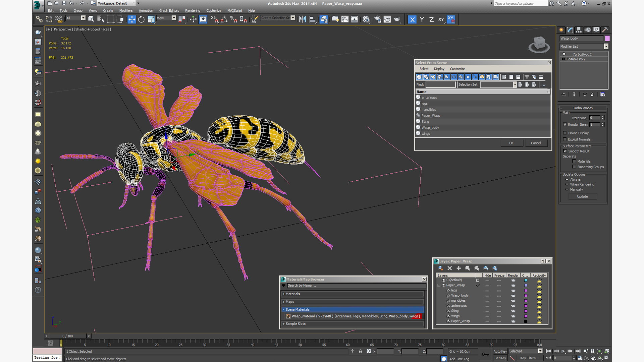Choose the Select and Uniform Scale tool
The image size is (644, 362).
coord(151,19)
